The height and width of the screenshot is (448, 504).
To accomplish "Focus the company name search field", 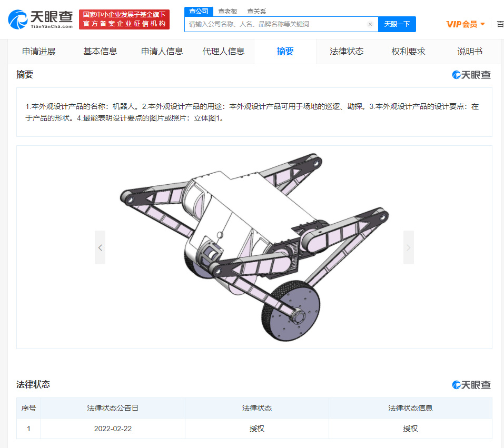I will coord(276,24).
